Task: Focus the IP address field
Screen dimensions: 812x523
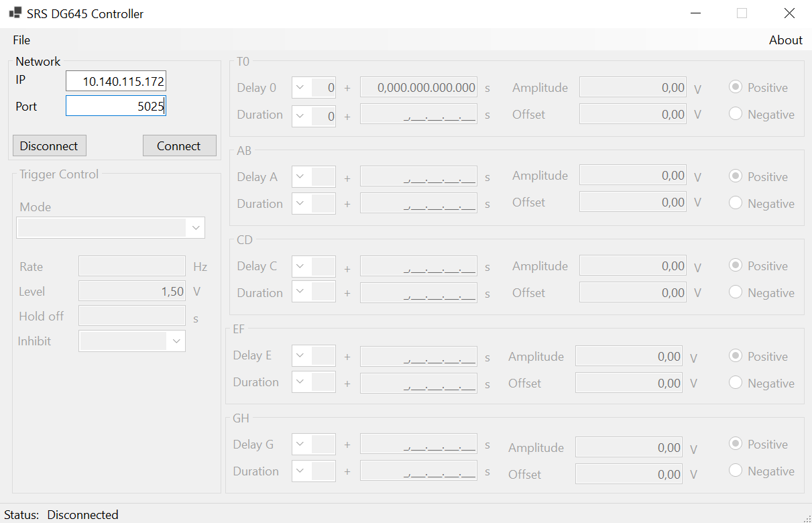Action: [115, 82]
